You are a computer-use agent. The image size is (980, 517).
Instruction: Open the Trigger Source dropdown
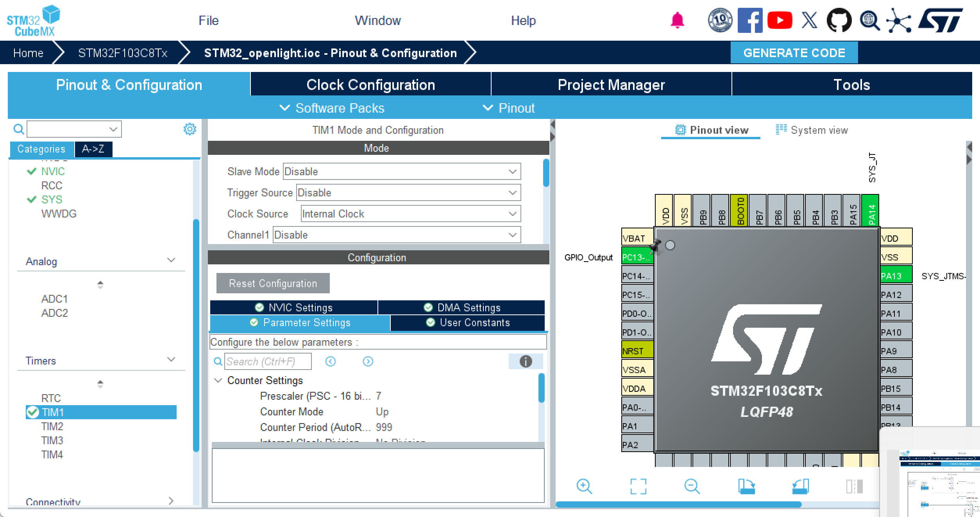coord(408,193)
